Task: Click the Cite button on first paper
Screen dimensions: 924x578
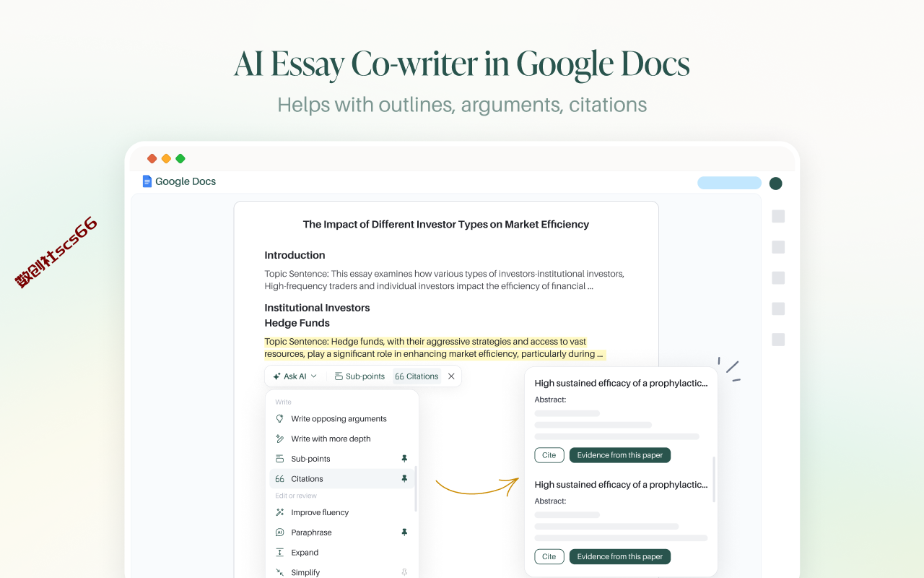Action: pyautogui.click(x=549, y=455)
